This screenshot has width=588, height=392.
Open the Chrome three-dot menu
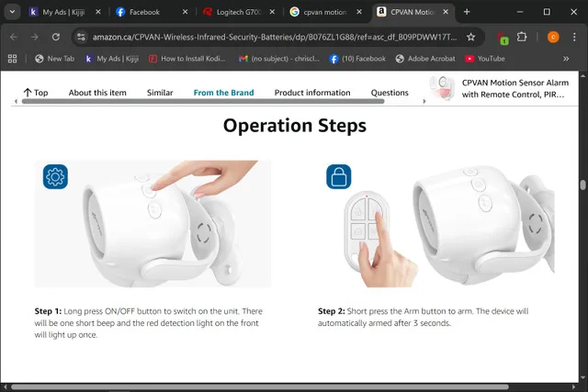574,37
